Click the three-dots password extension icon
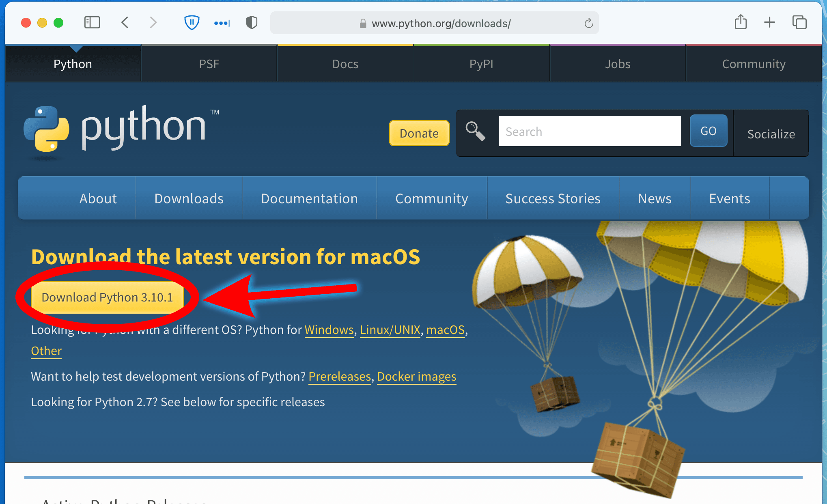The width and height of the screenshot is (827, 504). click(222, 23)
